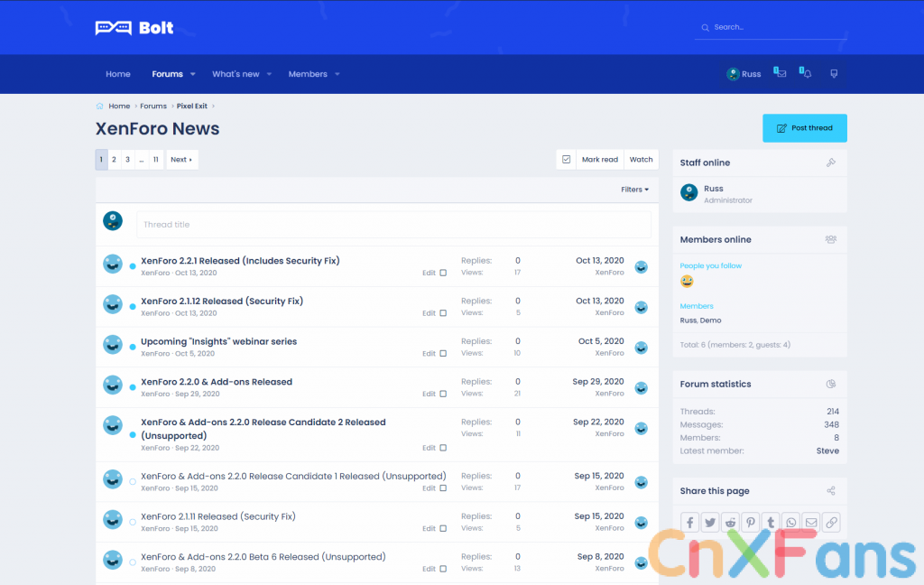Image resolution: width=924 pixels, height=585 pixels.
Task: Open thread XenForo 2.2.1 Released
Action: point(240,261)
